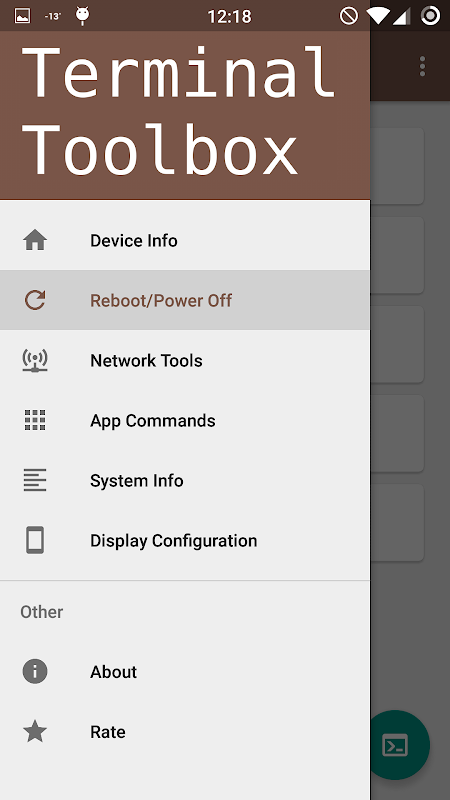Choose System Info from the drawer
This screenshot has height=800, width=450.
click(x=185, y=480)
